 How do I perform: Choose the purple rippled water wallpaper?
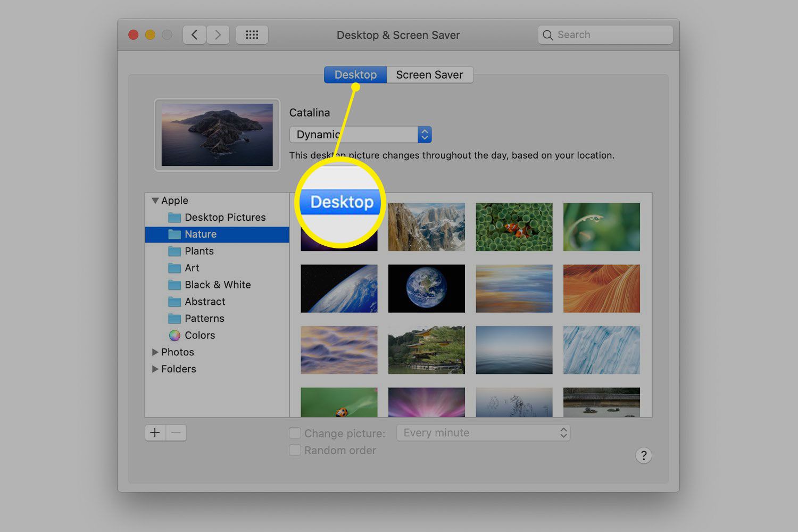(339, 350)
